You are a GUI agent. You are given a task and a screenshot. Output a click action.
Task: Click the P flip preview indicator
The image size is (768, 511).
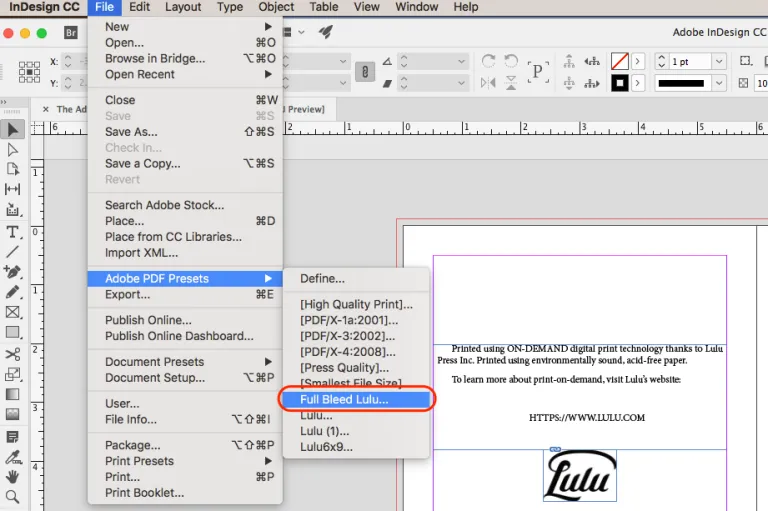(538, 72)
